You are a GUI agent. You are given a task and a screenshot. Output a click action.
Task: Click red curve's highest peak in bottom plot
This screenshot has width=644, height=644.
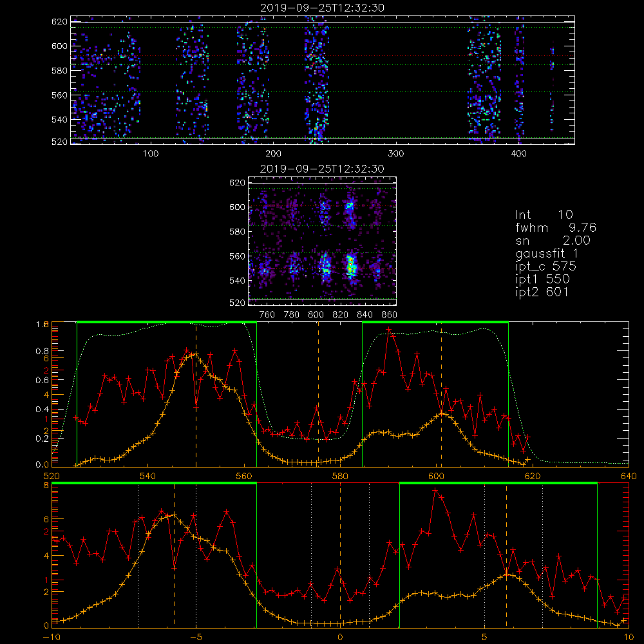pyautogui.click(x=435, y=490)
